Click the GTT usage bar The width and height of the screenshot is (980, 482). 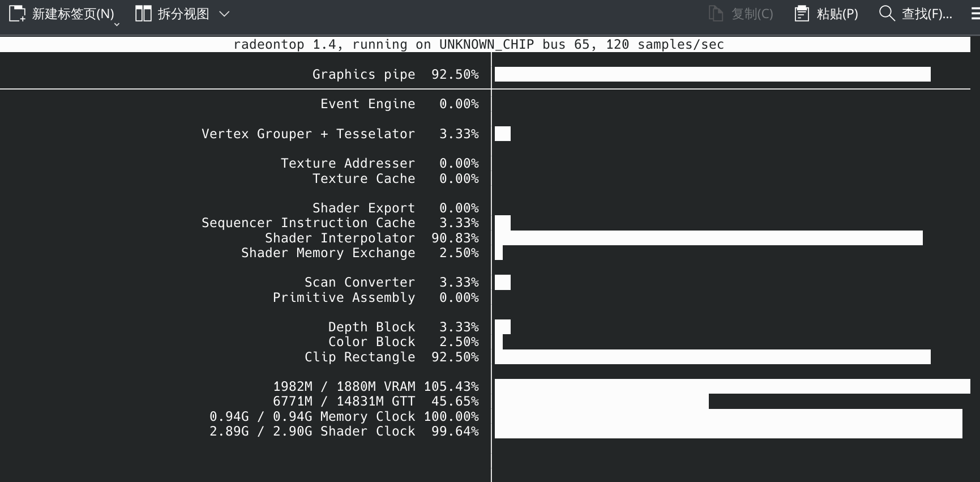pos(602,401)
